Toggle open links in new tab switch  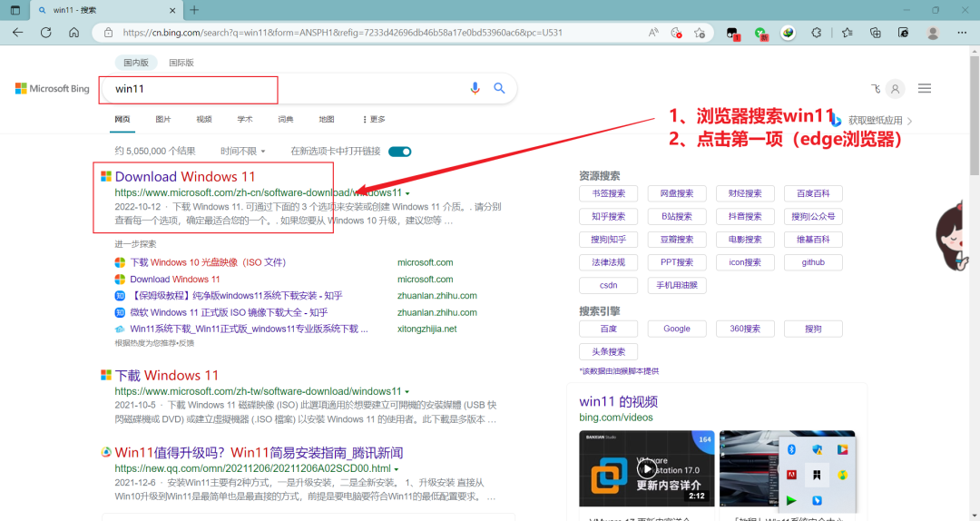coord(400,152)
